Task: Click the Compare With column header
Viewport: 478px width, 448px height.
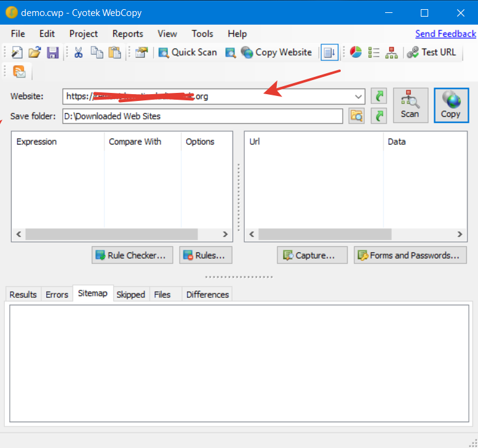Action: pyautogui.click(x=143, y=142)
